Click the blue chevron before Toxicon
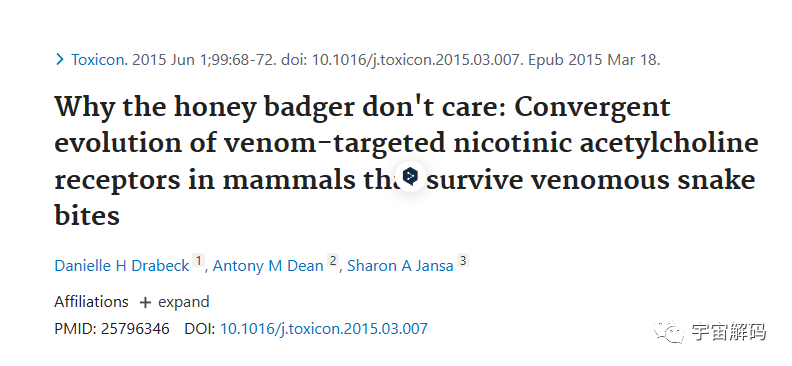Image resolution: width=792 pixels, height=366 pixels. 60,60
